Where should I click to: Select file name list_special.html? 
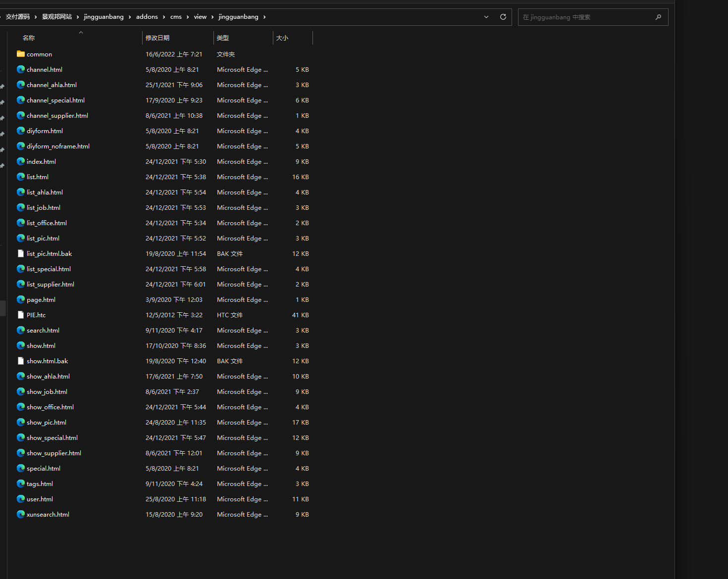(49, 269)
